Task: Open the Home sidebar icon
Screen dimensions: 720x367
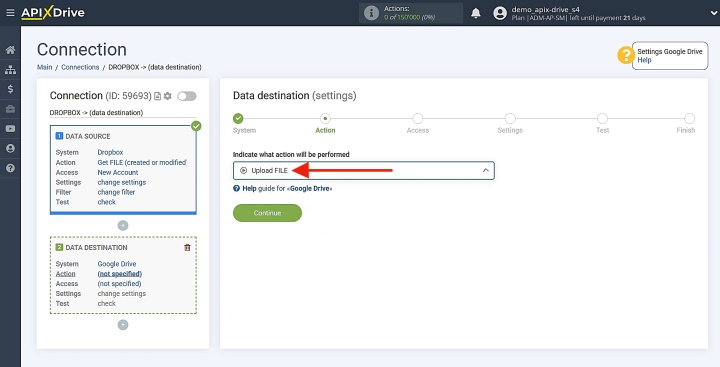Action: pos(10,50)
